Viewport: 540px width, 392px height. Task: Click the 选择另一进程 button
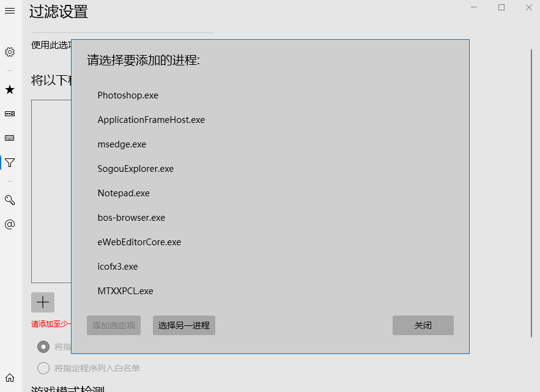point(184,325)
